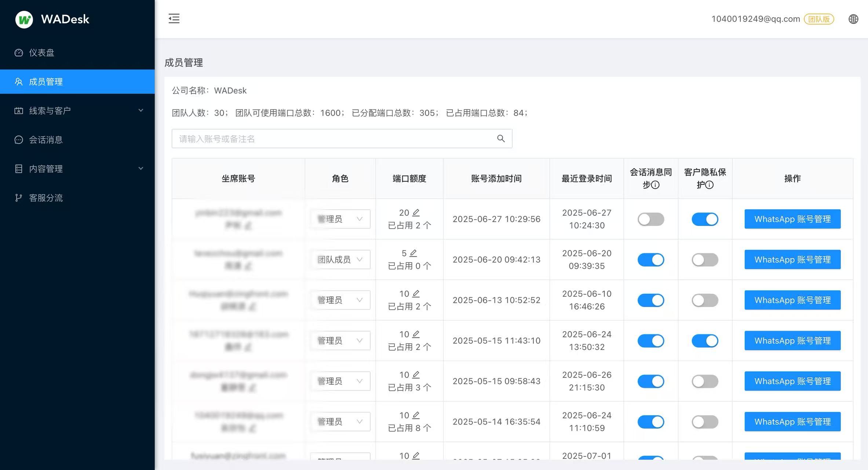Edit the remark name in the 2025-06-27 row
Screen dimensions: 868x470
[x=248, y=225]
